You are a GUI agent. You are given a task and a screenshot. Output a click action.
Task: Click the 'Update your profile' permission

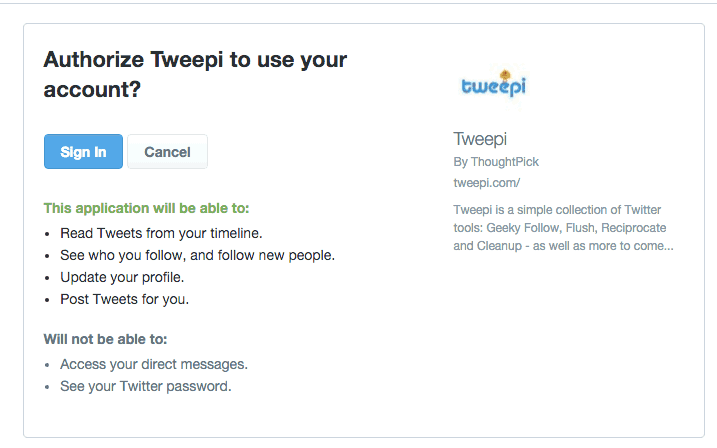coord(122,277)
